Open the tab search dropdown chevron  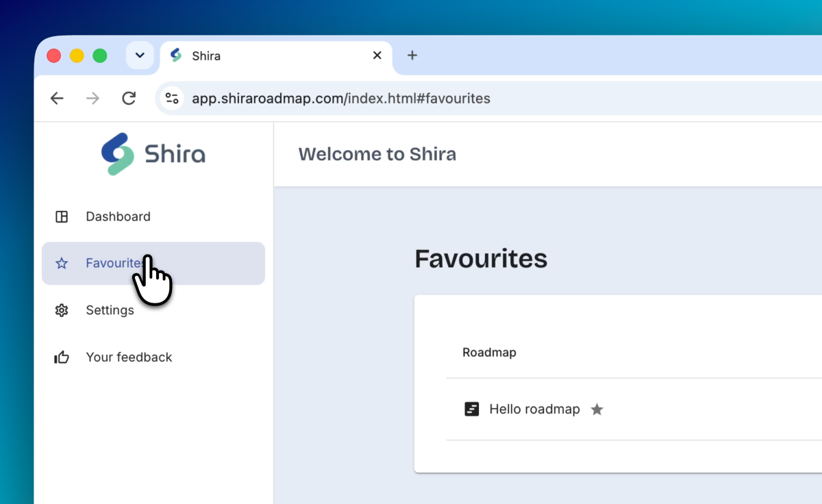[140, 55]
